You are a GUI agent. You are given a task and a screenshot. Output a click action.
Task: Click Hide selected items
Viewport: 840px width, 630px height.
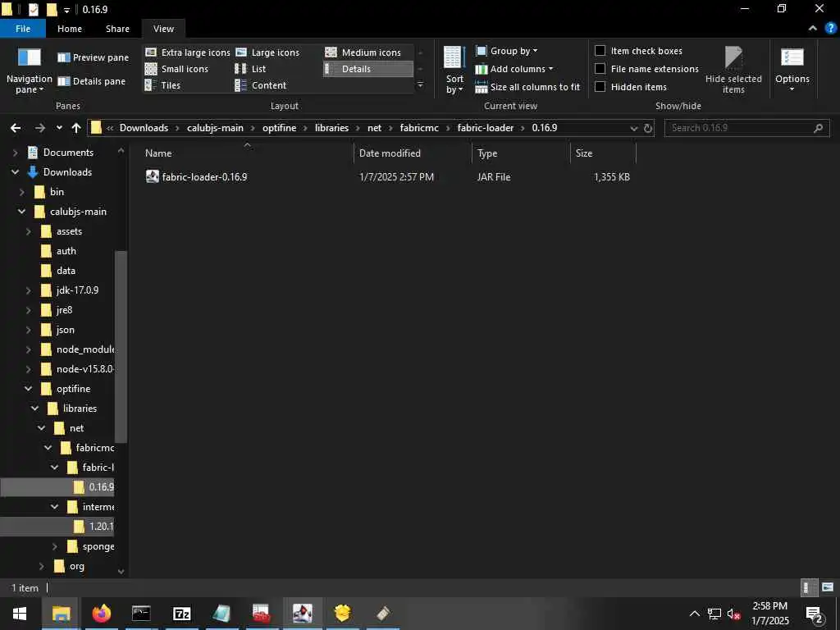click(x=733, y=71)
